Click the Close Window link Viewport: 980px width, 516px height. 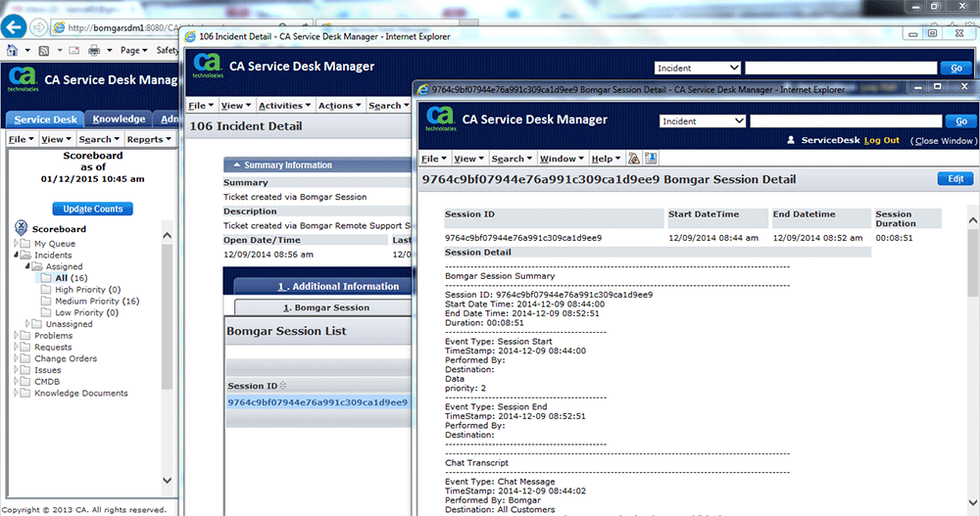(944, 141)
